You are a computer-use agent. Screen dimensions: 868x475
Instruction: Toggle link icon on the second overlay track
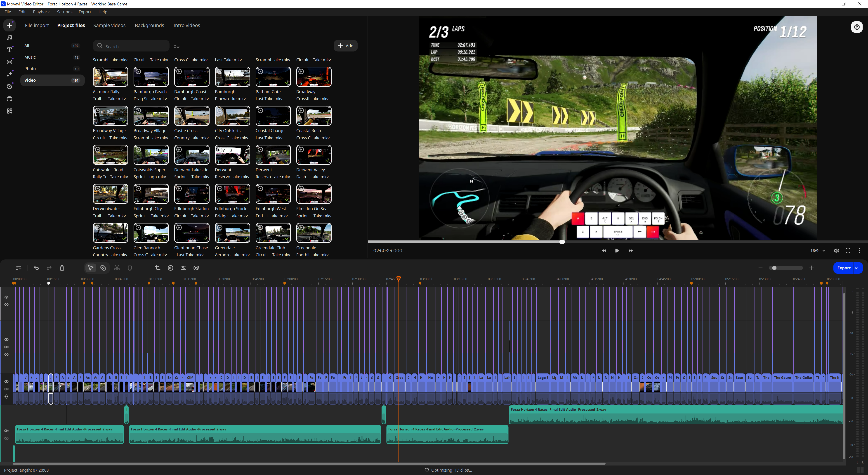pos(6,354)
